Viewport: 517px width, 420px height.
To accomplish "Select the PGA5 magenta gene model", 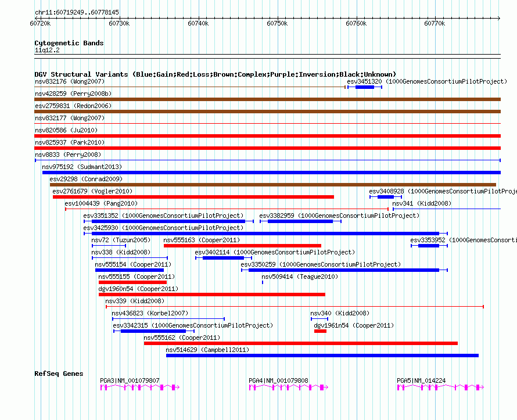I will click(x=440, y=387).
